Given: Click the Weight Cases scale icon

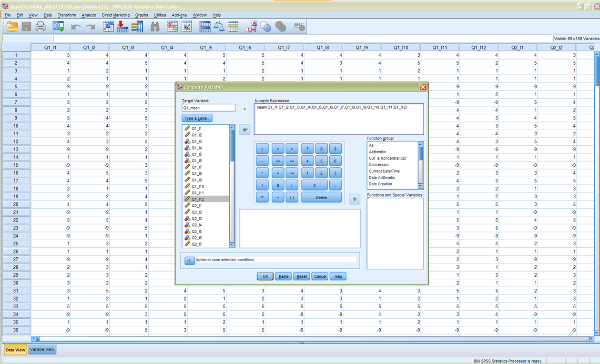Looking at the screenshot, I should coord(219,27).
